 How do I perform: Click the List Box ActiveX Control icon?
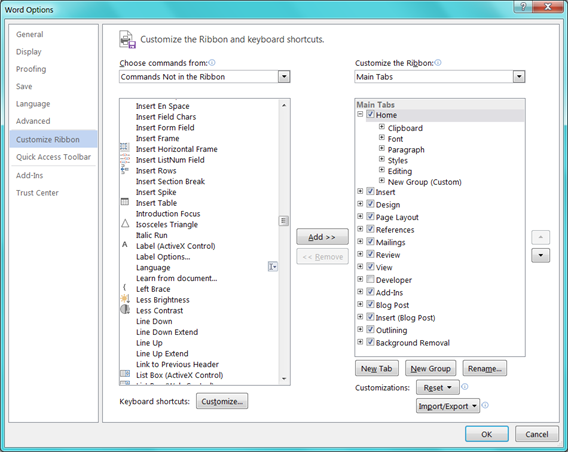(x=125, y=373)
